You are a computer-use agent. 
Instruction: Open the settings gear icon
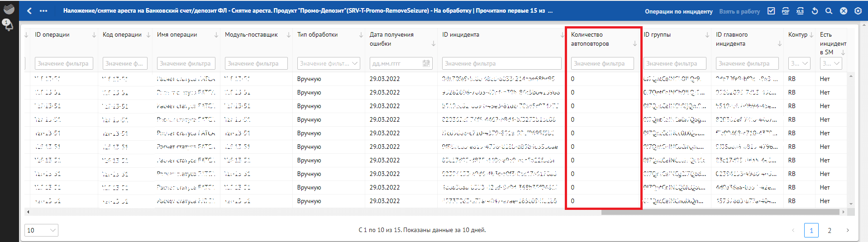coord(858,11)
